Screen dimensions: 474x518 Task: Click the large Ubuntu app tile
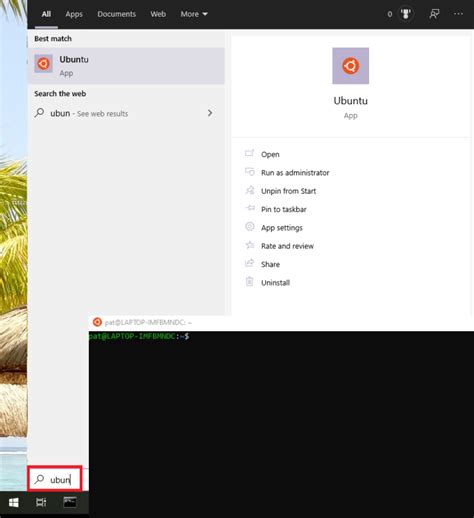[351, 66]
